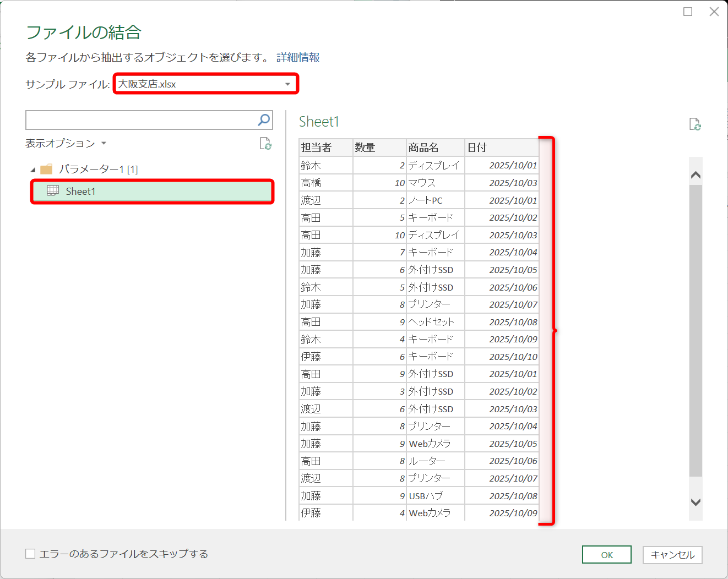Click the refresh icon beside 表示オプション

(266, 144)
